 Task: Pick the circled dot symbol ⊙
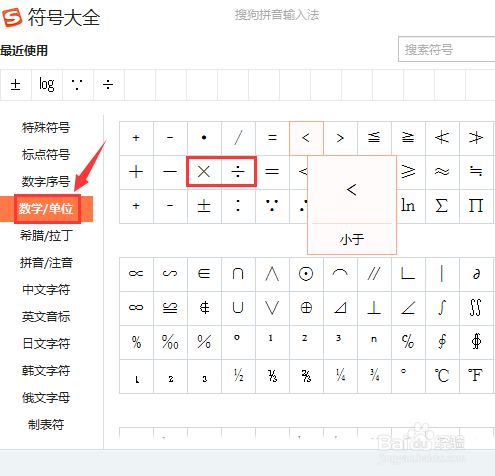306,274
